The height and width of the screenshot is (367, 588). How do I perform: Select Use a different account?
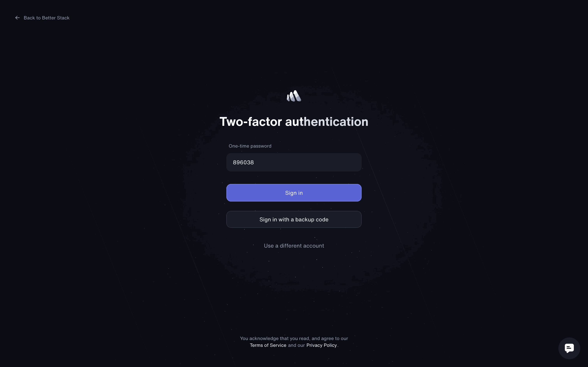click(x=294, y=246)
